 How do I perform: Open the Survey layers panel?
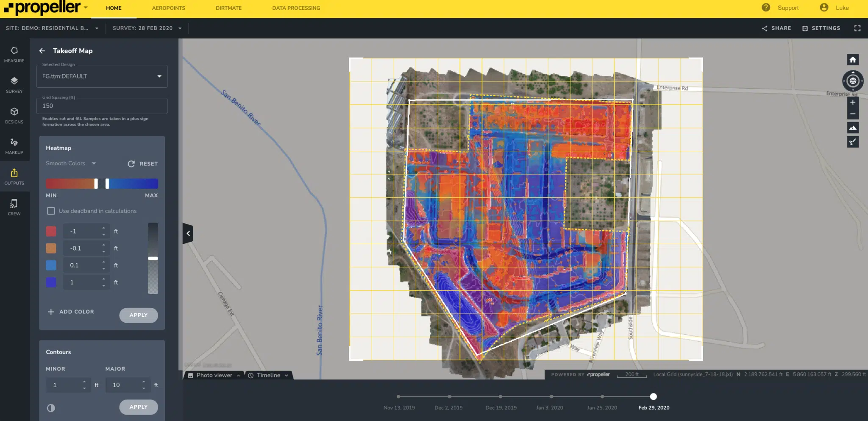(x=14, y=84)
